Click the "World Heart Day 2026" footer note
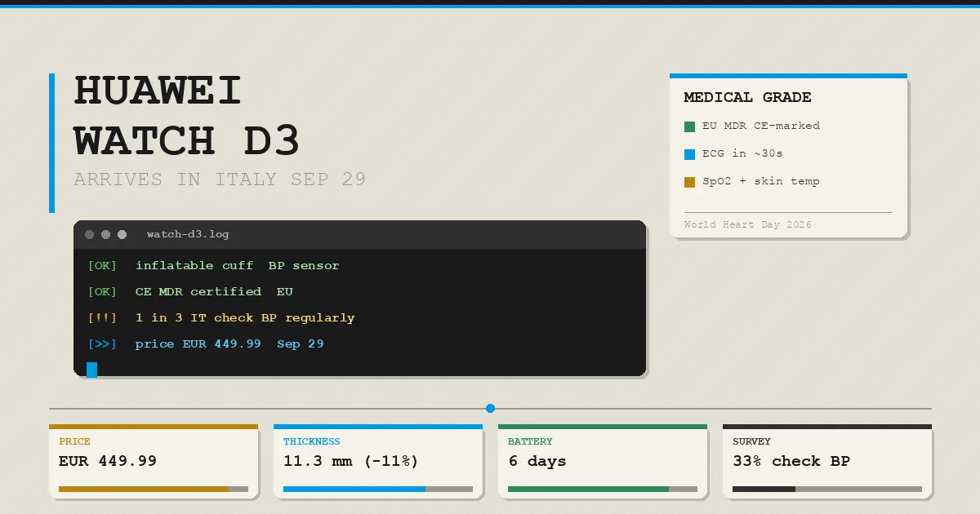Viewport: 980px width, 514px height. 748,225
